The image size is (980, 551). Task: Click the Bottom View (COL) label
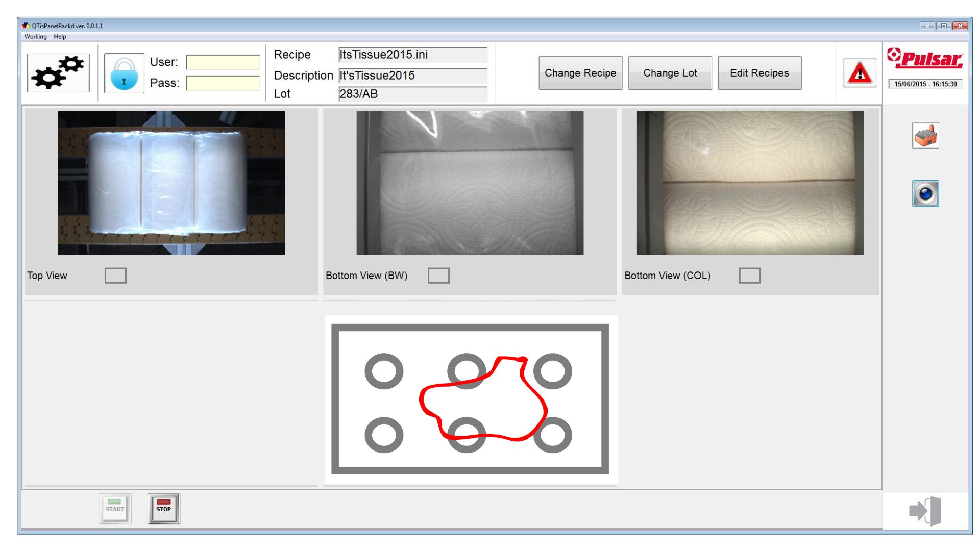[667, 275]
